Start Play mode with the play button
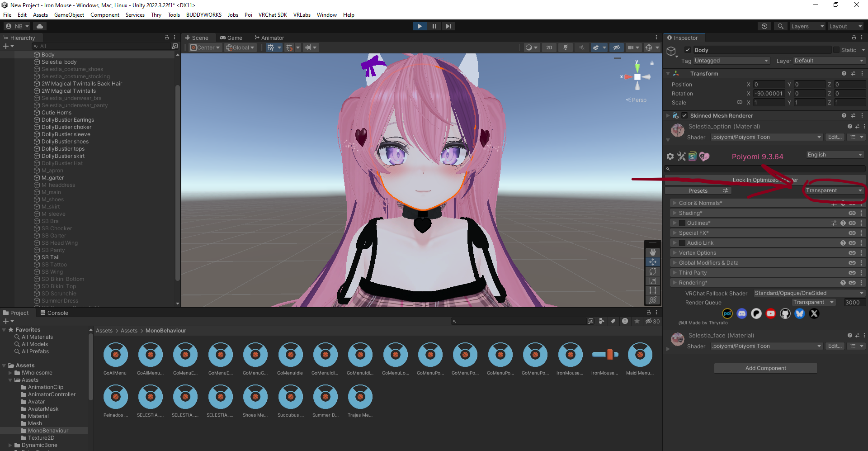Image resolution: width=868 pixels, height=451 pixels. 420,26
